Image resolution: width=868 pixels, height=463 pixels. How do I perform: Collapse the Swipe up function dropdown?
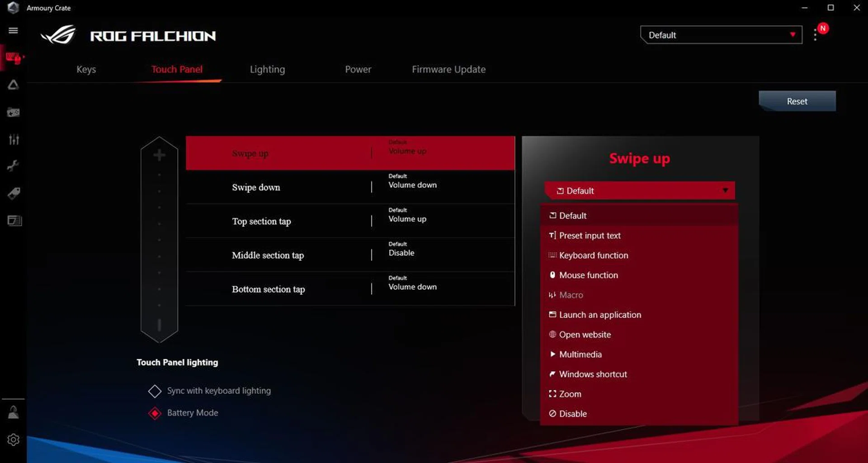639,191
